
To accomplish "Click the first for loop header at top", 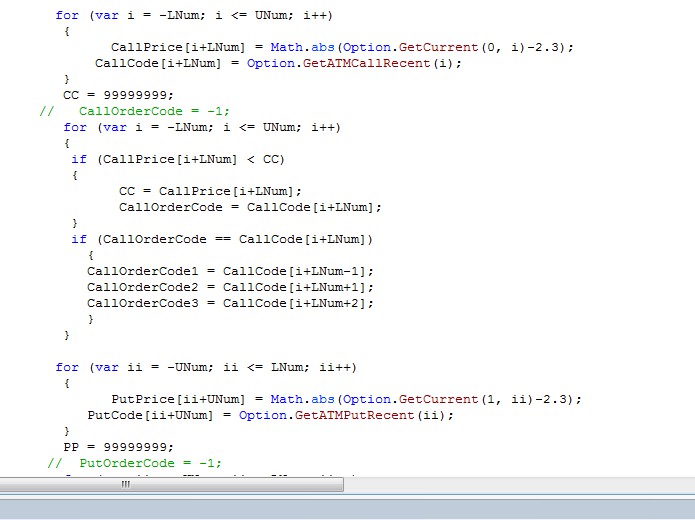I will coord(195,15).
